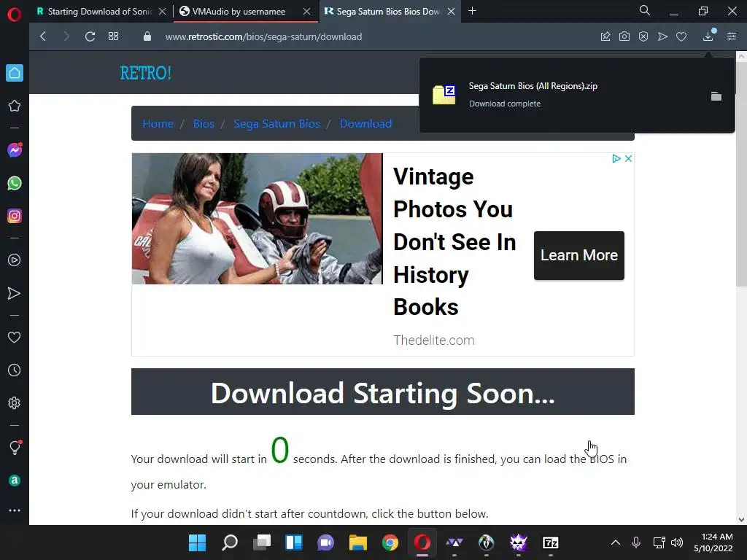Launch Google Chrome from the taskbar
The width and height of the screenshot is (747, 560).
point(390,542)
